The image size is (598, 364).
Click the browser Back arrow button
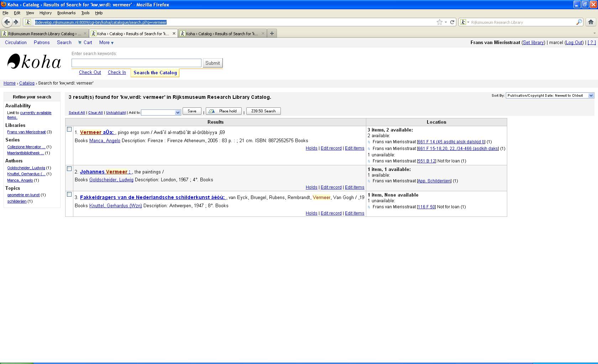(7, 22)
